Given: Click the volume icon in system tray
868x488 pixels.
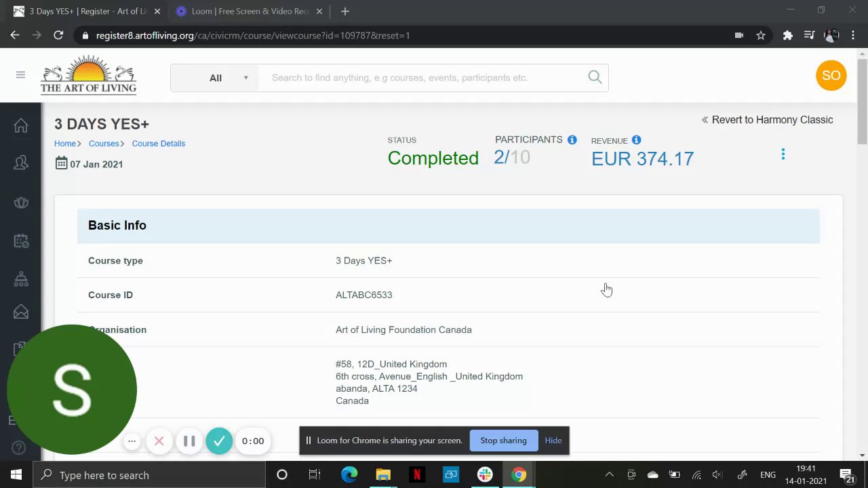Looking at the screenshot, I should [x=717, y=474].
